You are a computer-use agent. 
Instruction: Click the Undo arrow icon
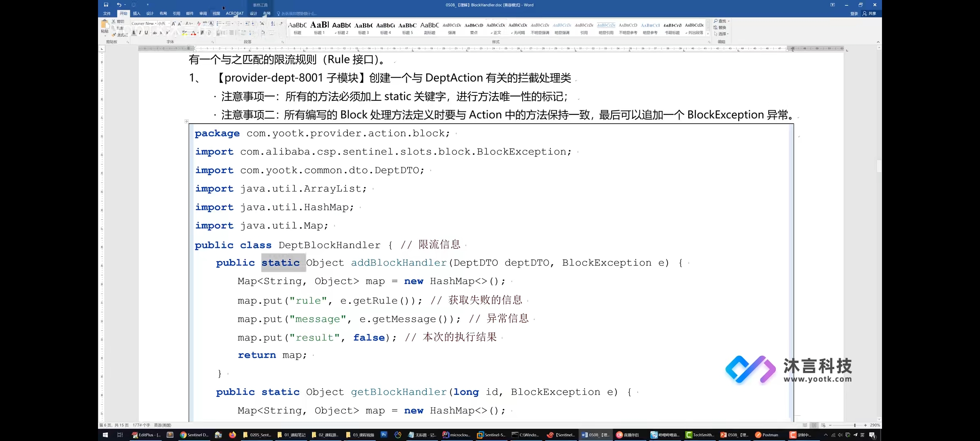click(x=119, y=5)
